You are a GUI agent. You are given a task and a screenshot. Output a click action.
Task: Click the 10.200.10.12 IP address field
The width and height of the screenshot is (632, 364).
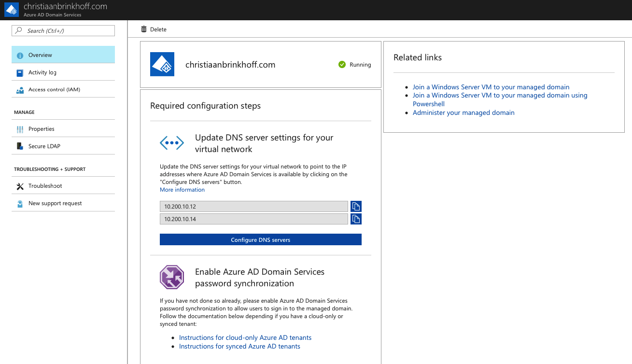coord(254,207)
